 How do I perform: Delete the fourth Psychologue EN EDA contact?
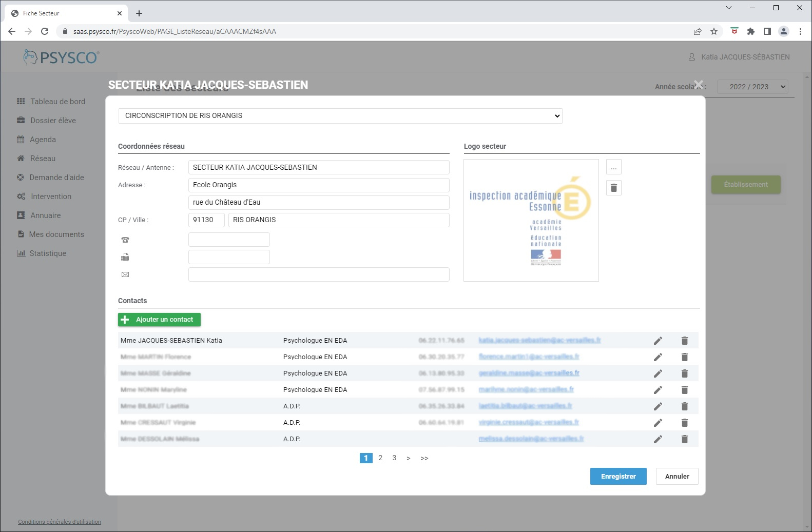click(x=684, y=390)
